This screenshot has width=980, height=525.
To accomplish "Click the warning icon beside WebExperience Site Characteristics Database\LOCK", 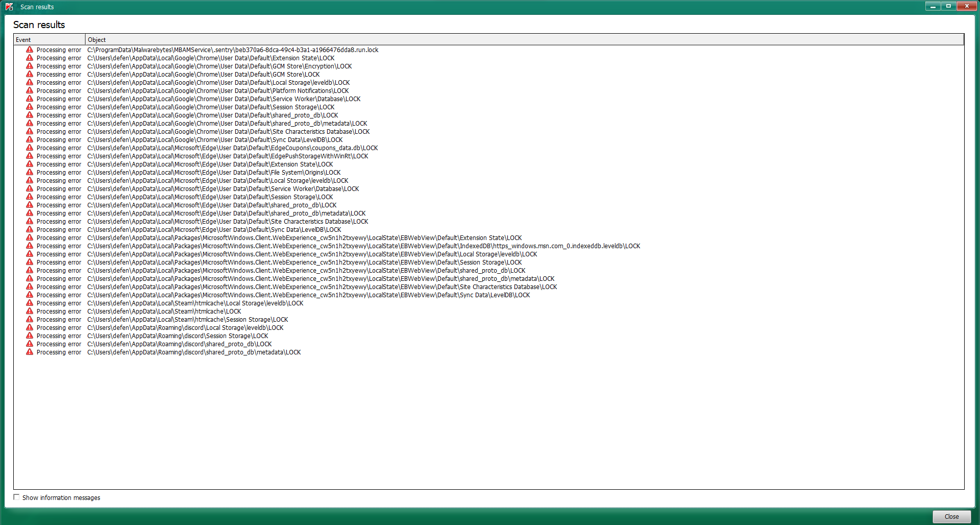I will pyautogui.click(x=30, y=287).
